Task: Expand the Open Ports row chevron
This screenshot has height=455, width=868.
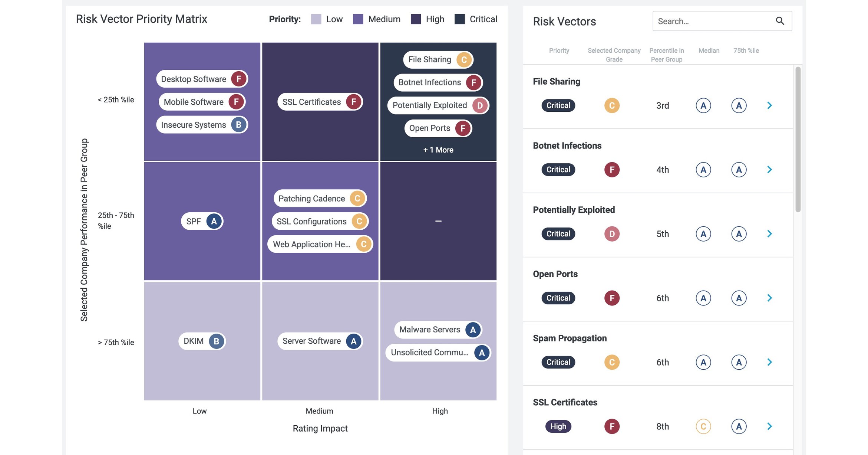Action: click(x=769, y=298)
